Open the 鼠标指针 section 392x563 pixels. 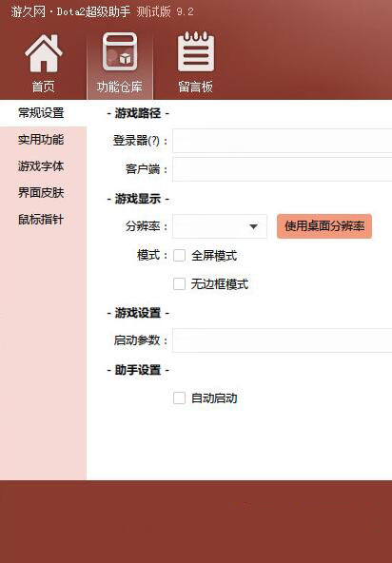tap(41, 220)
